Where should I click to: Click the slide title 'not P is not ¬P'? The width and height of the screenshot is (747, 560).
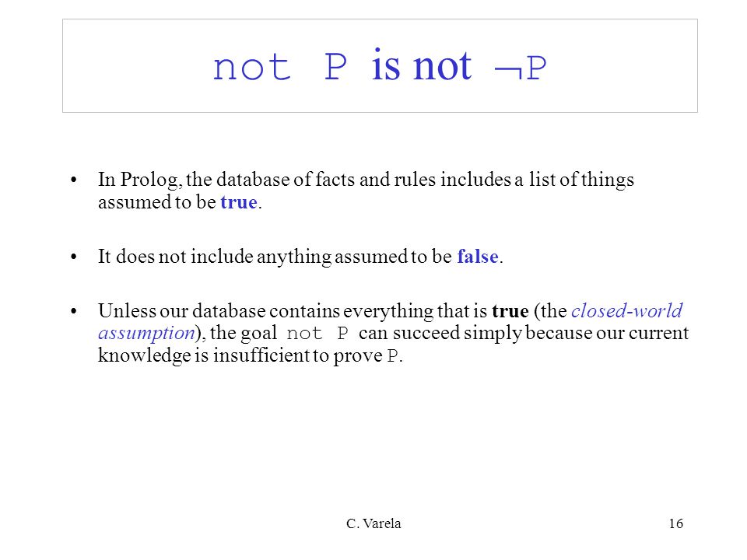380,66
